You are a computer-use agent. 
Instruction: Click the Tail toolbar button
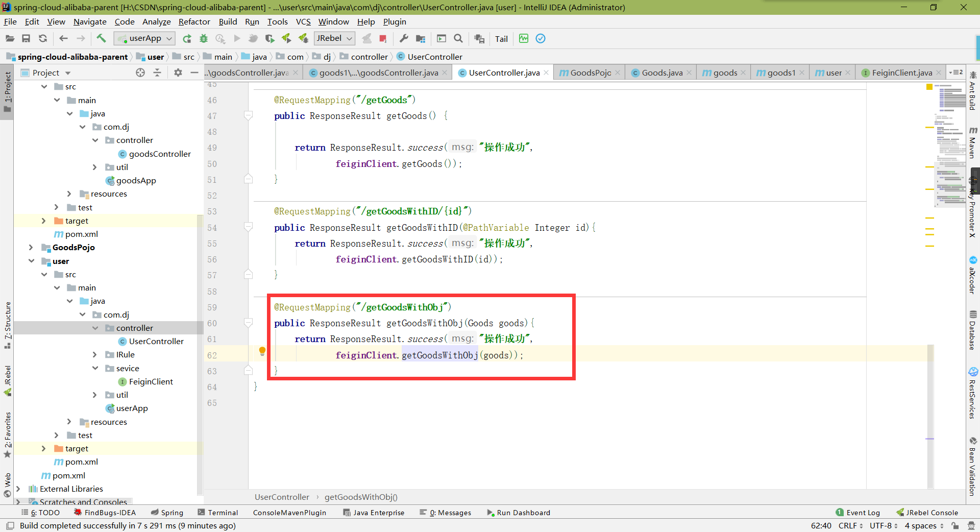[501, 39]
